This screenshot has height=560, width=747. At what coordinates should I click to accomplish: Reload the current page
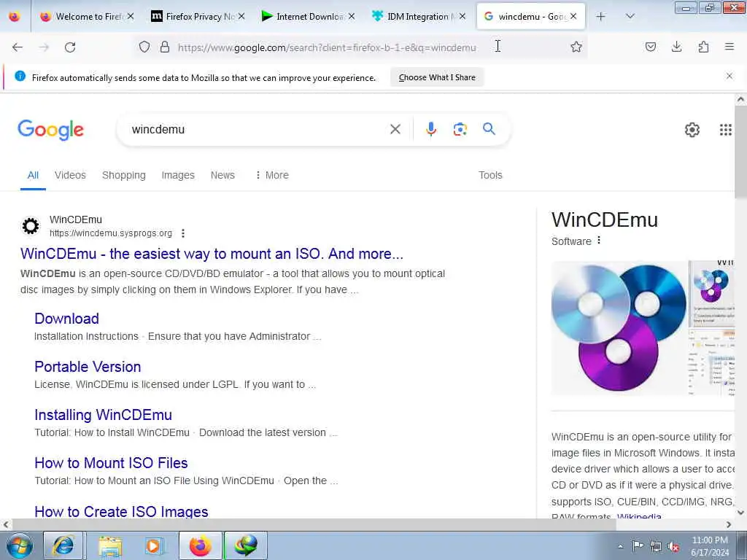point(70,47)
